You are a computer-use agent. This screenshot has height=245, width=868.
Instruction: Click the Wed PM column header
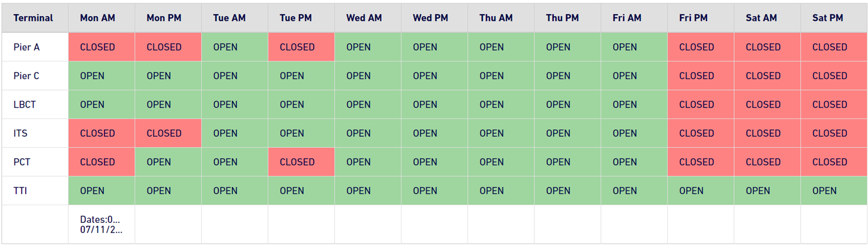(x=434, y=18)
